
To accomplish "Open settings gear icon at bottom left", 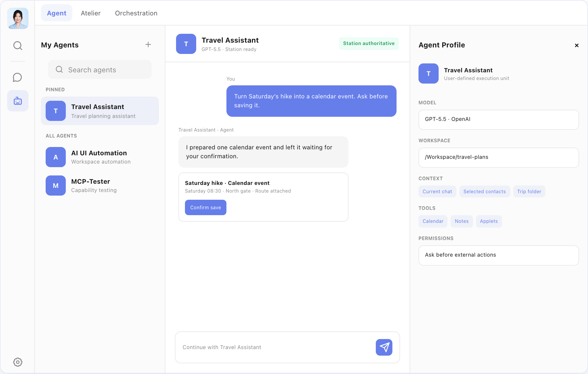I will tap(18, 362).
